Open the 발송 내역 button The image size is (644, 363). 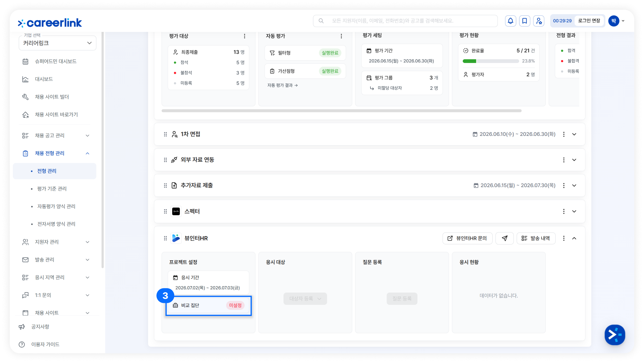[536, 238]
